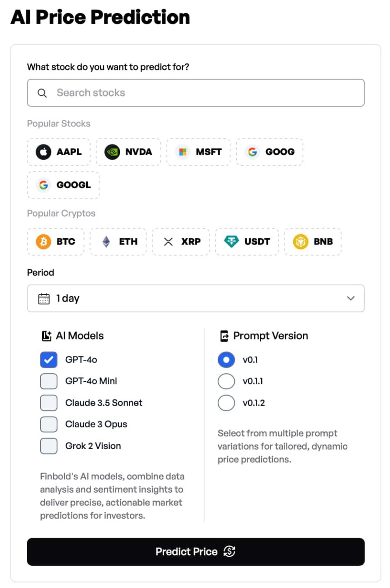Screen dimensions: 390x588
Task: Select the AAPL Apple stock chip
Action: click(59, 152)
